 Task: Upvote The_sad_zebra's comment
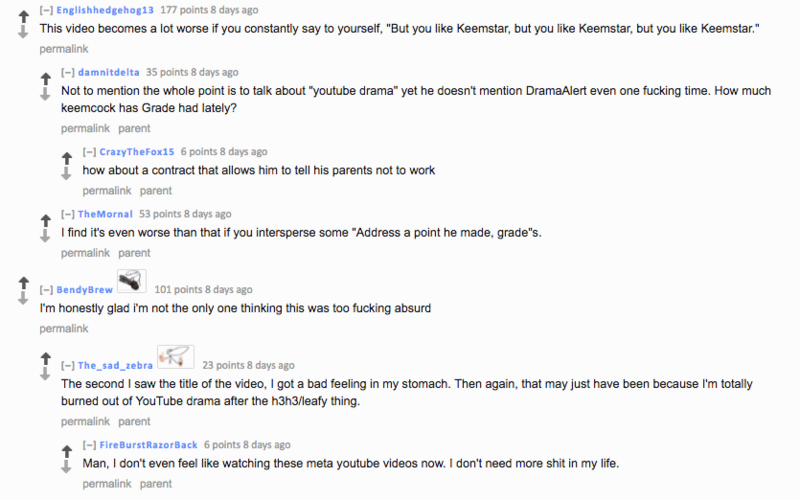[x=45, y=358]
